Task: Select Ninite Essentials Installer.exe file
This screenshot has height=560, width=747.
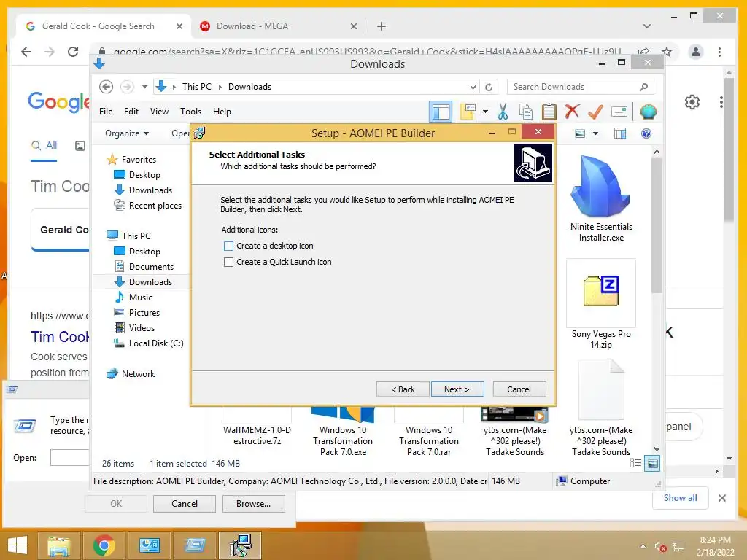Action: point(601,199)
